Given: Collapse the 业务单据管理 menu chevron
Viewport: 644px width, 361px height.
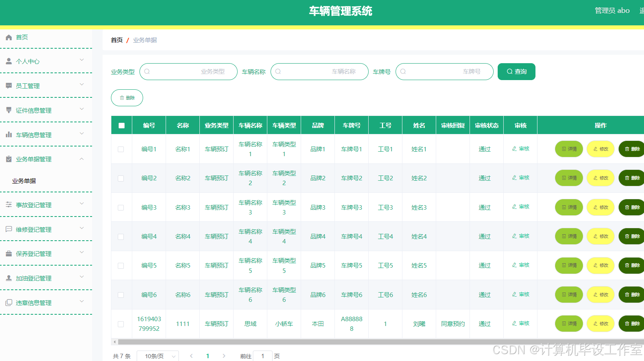Looking at the screenshot, I should (x=82, y=159).
